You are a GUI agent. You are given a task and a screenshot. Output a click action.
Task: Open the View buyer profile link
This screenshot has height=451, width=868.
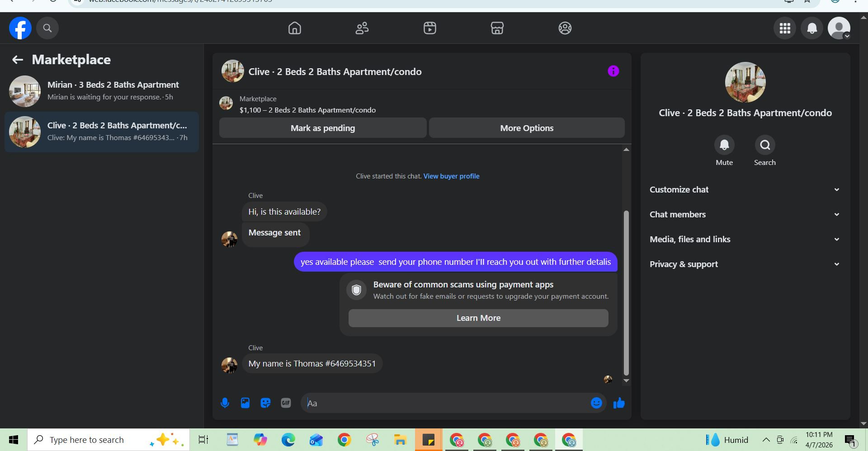tap(451, 176)
